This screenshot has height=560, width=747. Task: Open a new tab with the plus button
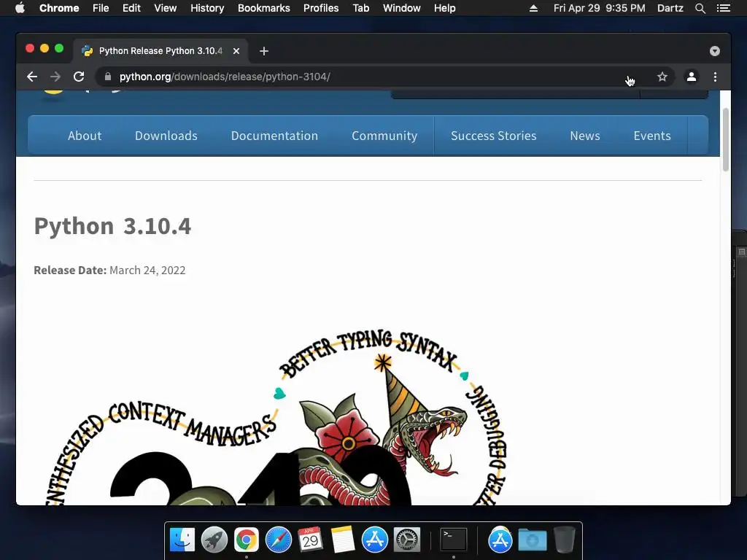264,51
